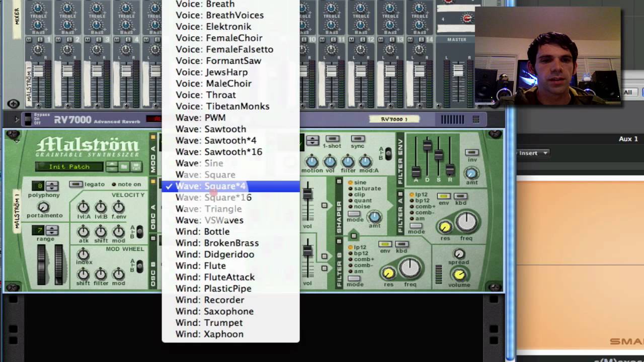This screenshot has width=644, height=362.
Task: Toggle the Osc A on/off button
Action: coord(153,180)
